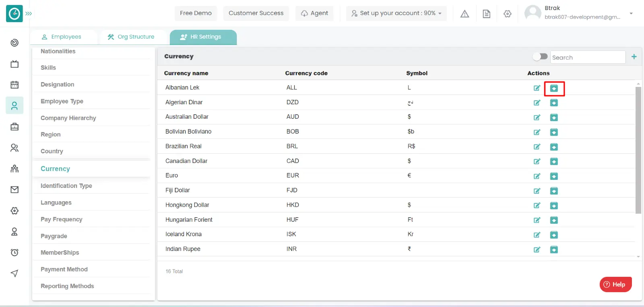644x307 pixels.
Task: Click the clock app logo
Action: point(14,14)
